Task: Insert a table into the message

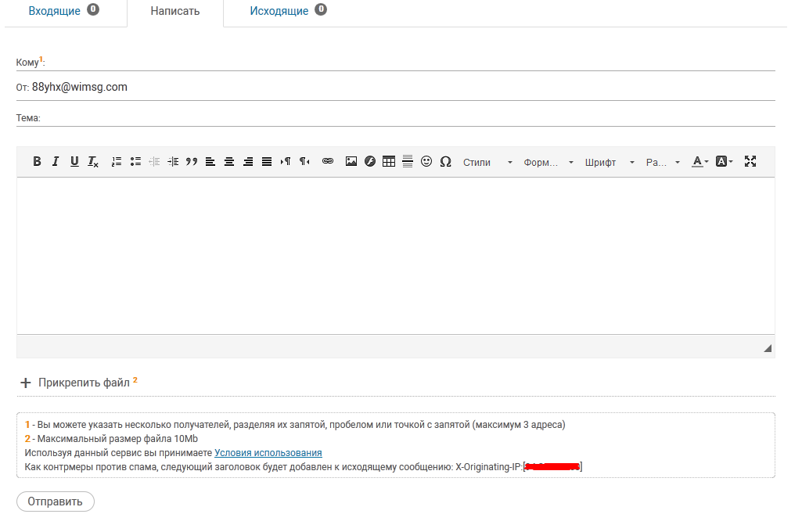Action: pos(389,162)
